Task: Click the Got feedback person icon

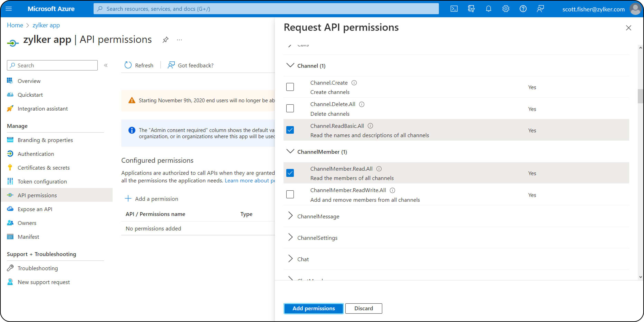Action: coord(171,65)
